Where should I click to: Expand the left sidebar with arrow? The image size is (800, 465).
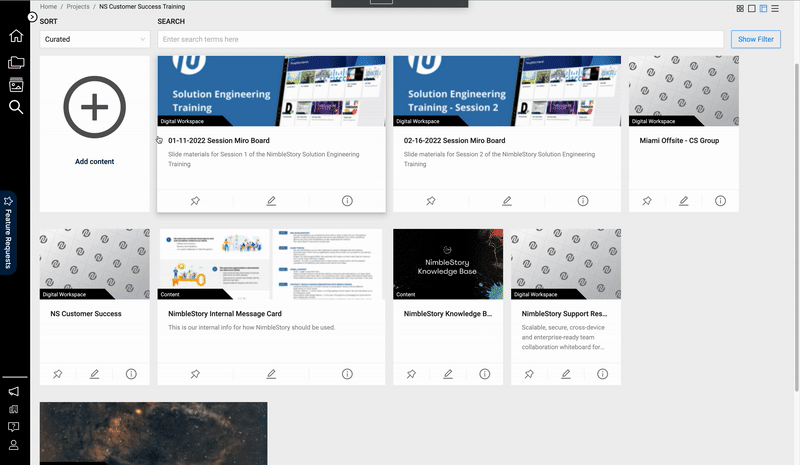32,17
